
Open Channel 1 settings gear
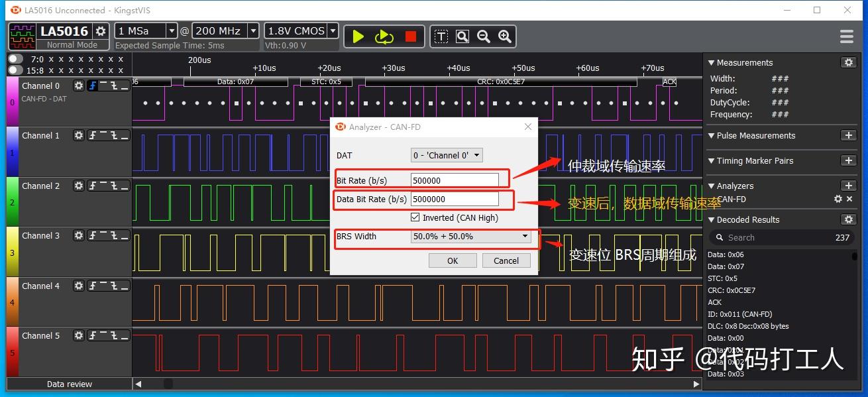pyautogui.click(x=79, y=135)
